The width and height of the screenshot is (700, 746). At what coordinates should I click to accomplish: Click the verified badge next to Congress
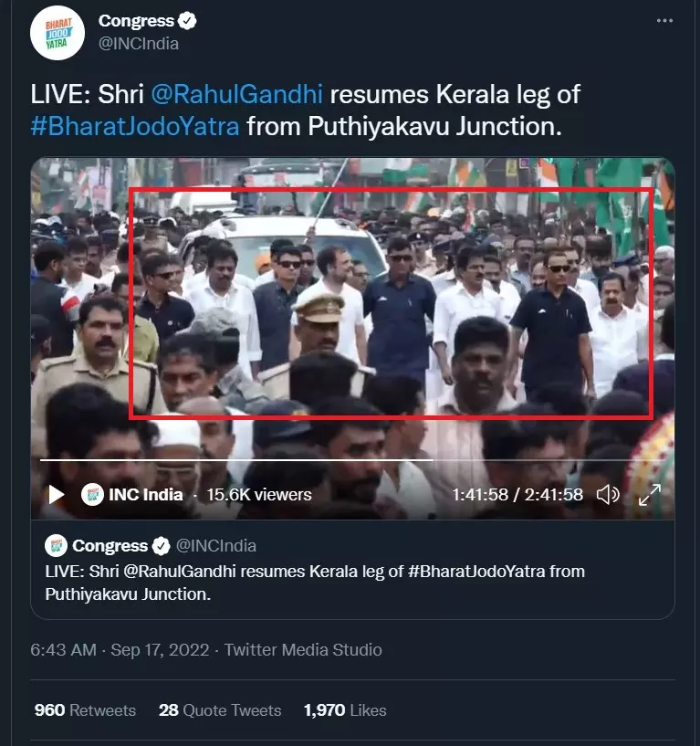pos(187,21)
